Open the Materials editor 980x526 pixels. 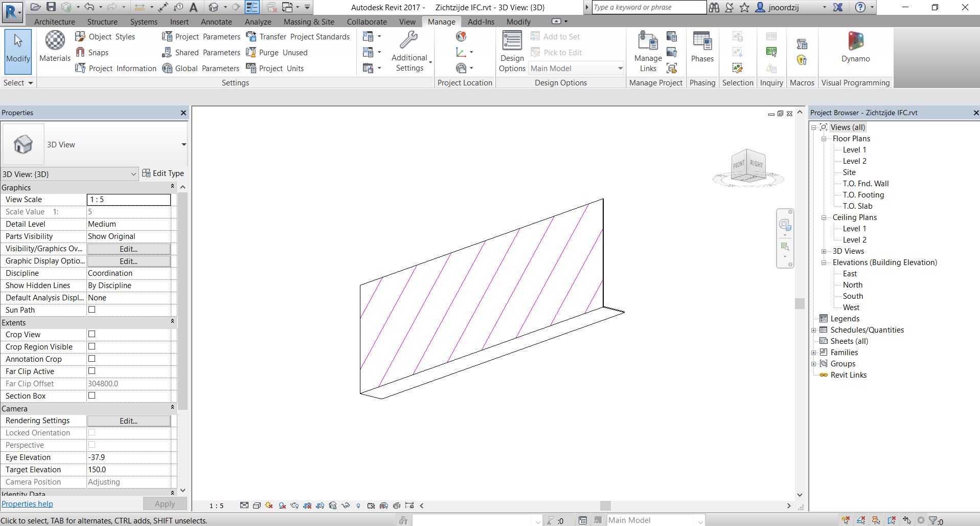54,46
